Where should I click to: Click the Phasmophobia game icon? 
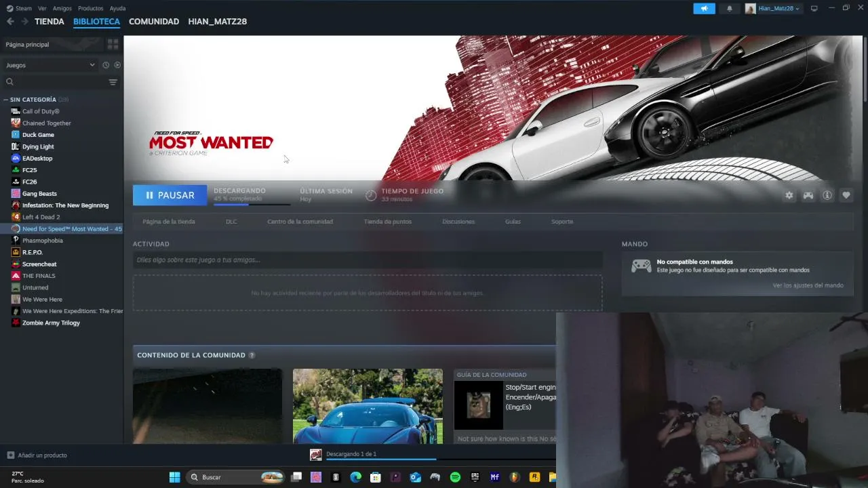click(x=16, y=241)
